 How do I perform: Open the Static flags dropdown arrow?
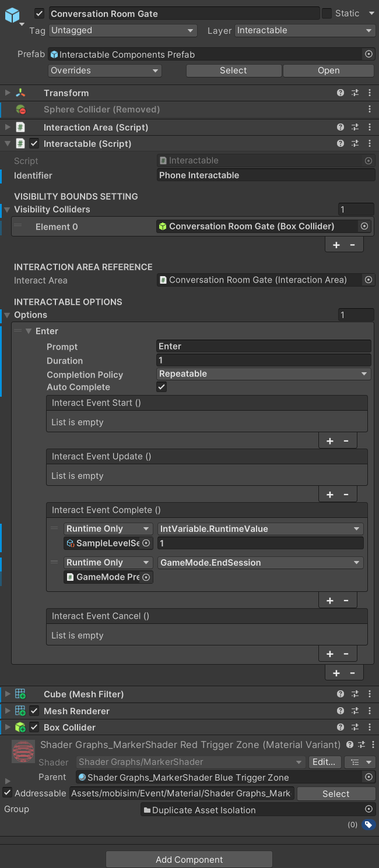[x=371, y=13]
